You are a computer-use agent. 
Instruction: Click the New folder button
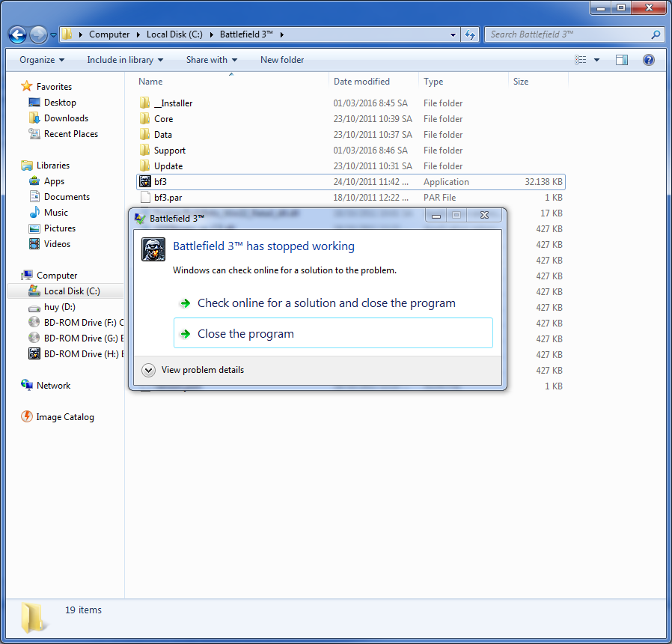click(x=282, y=60)
